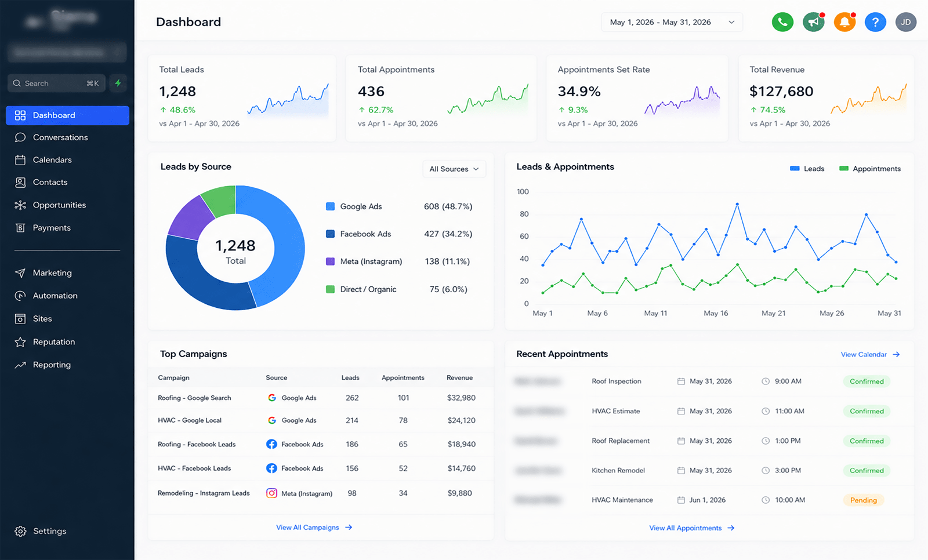The image size is (928, 560).
Task: Click the Conversations chat bubble icon
Action: [20, 137]
